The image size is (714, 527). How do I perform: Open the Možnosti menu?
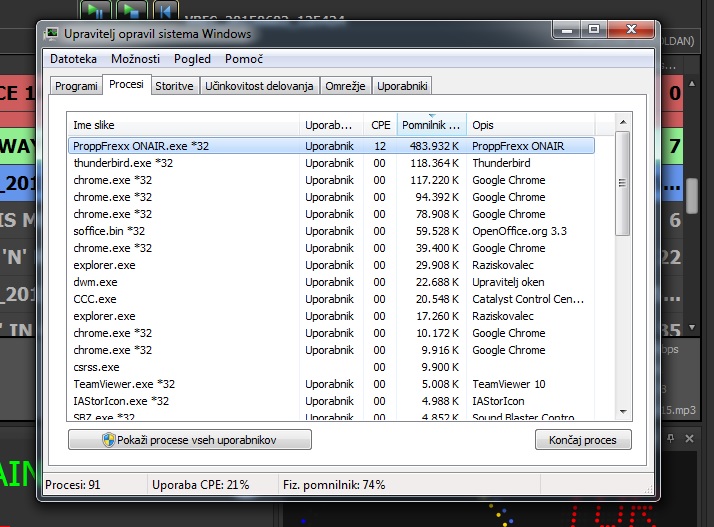pos(135,59)
